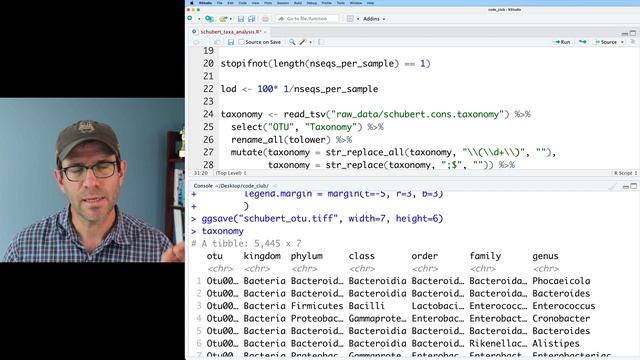Screen dimensions: 640x360
Task: Click line 24 read_tsv taxonomy code
Action: click(x=376, y=114)
